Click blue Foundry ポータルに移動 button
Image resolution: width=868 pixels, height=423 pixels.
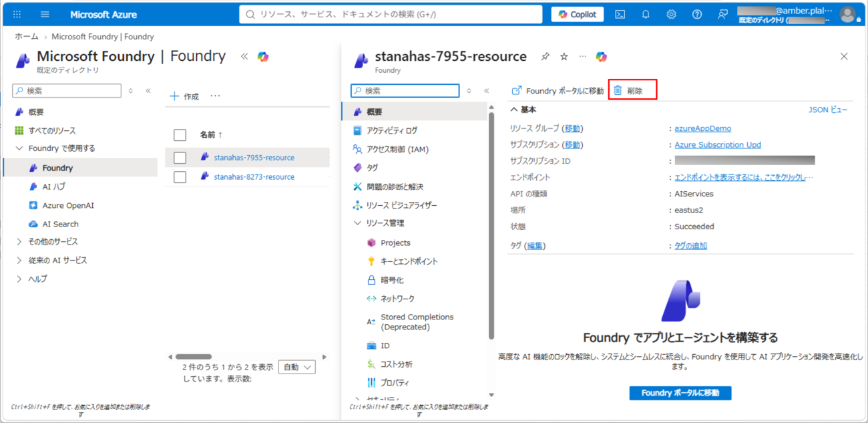click(x=680, y=393)
